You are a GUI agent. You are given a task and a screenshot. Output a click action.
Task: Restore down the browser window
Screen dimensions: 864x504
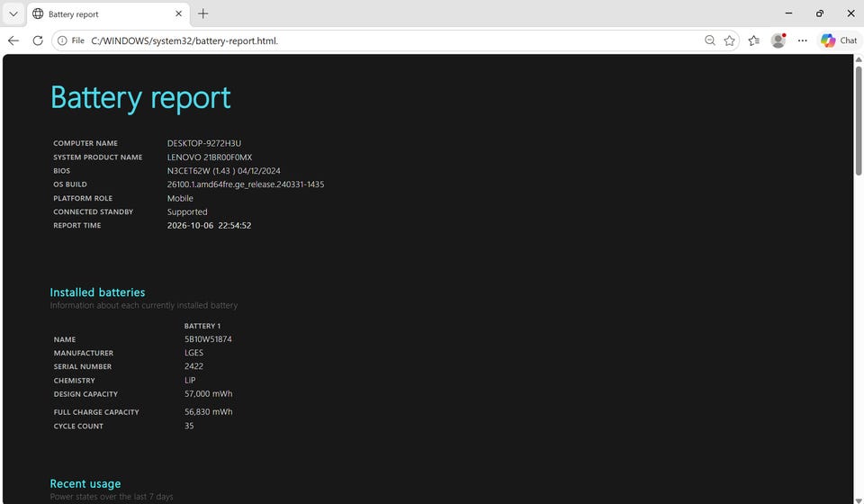pos(819,13)
